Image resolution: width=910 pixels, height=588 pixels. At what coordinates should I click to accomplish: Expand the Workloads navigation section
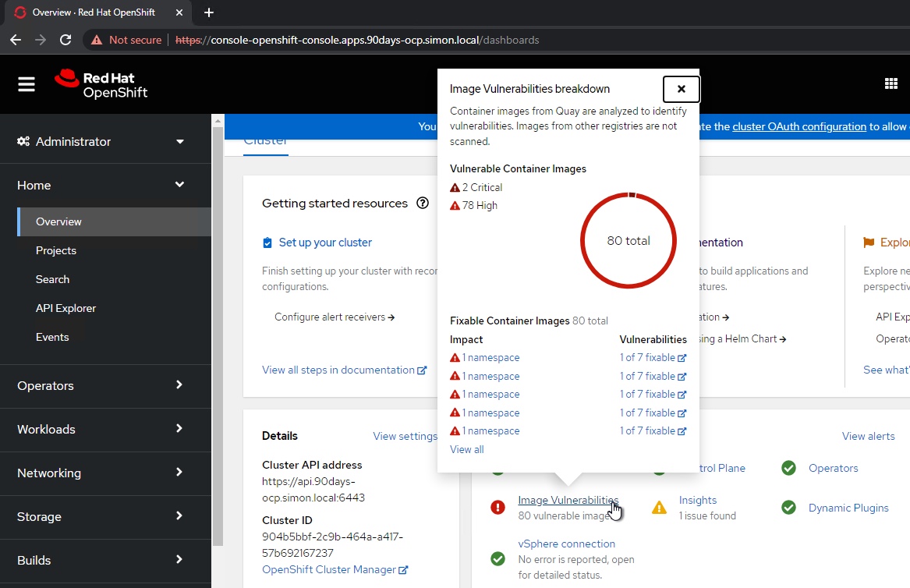104,430
